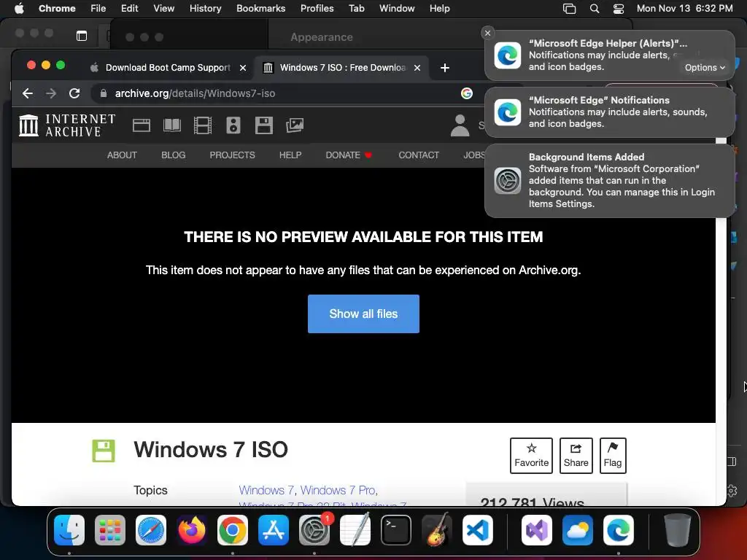Screen dimensions: 747x560
Task: Open the Windows 7 topic link
Action: coord(266,490)
